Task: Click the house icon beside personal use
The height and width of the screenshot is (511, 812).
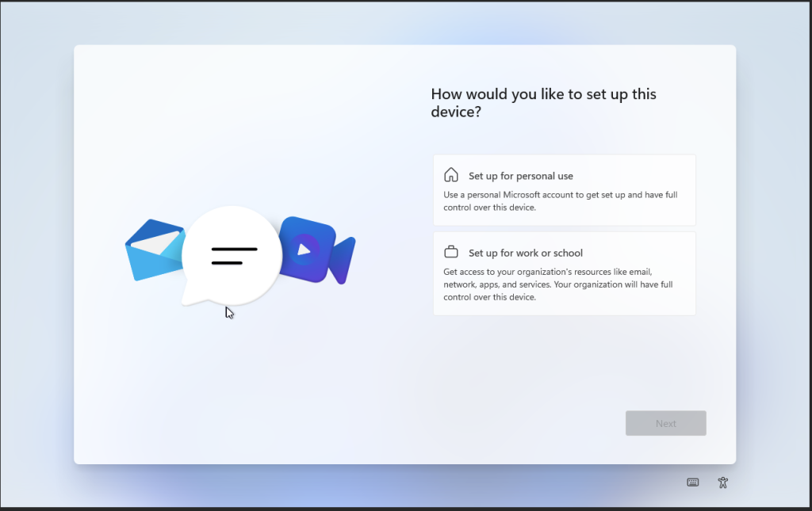Action: (451, 175)
